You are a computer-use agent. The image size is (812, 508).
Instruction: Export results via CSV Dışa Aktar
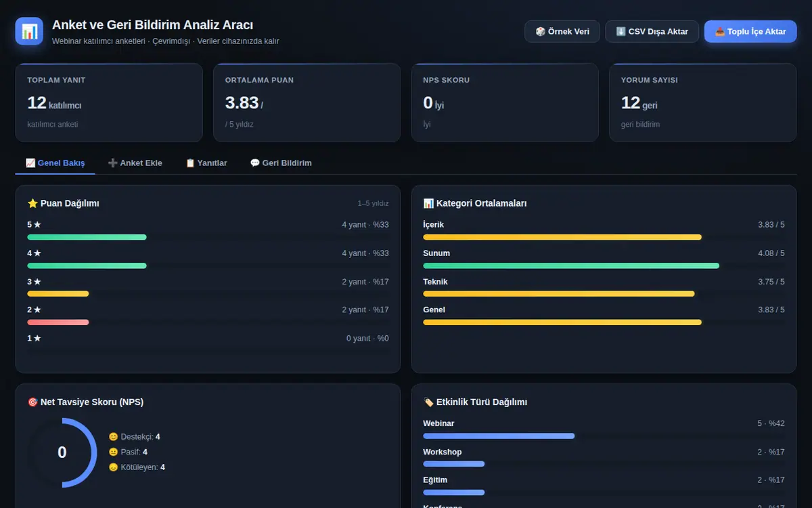pos(652,31)
